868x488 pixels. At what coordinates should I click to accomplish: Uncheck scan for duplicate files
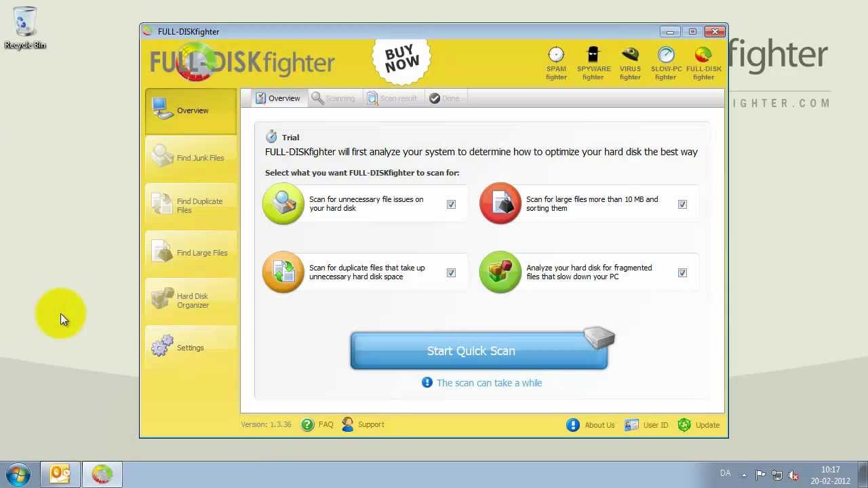pos(451,272)
